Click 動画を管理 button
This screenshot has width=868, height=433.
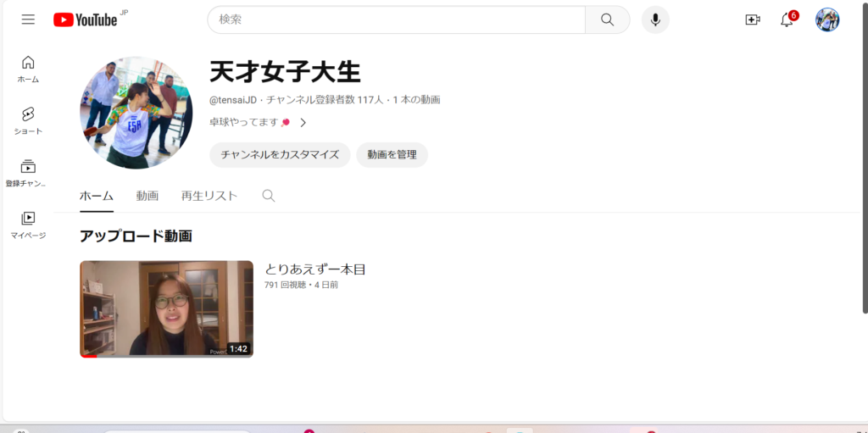click(392, 155)
